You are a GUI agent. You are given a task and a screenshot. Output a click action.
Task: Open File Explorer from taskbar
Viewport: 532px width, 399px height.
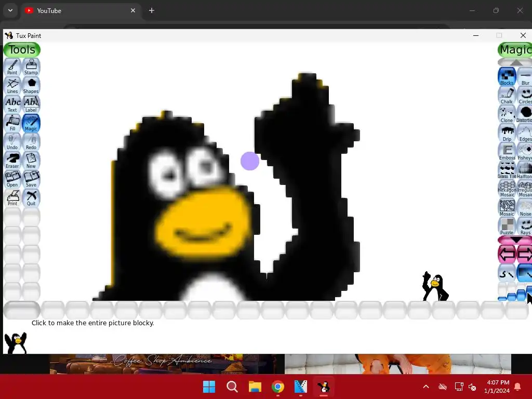[x=255, y=387]
